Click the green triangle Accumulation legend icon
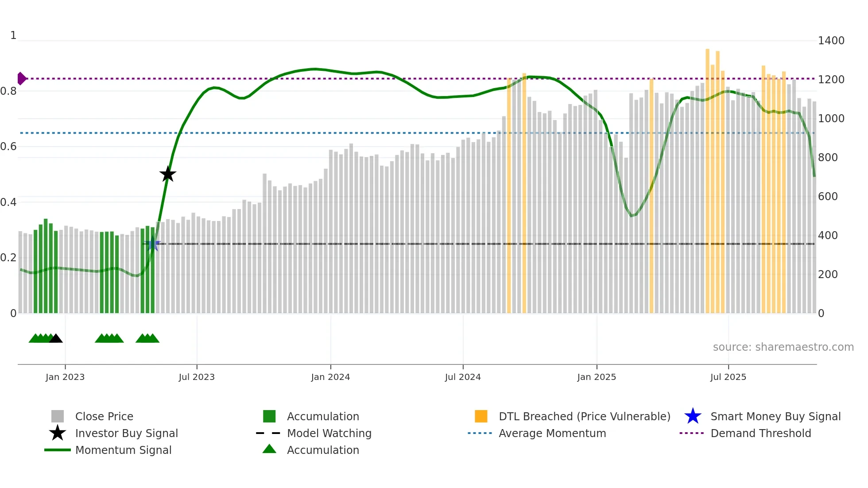 pyautogui.click(x=269, y=449)
